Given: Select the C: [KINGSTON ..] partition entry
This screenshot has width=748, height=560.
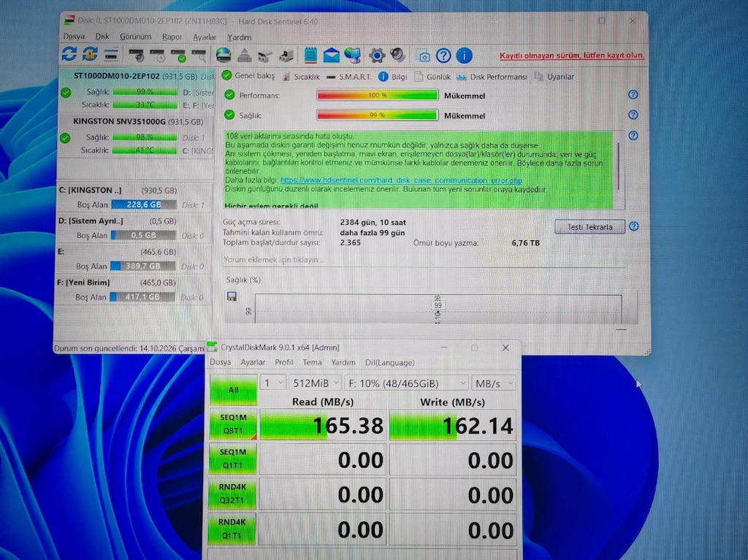Looking at the screenshot, I should click(x=134, y=197).
